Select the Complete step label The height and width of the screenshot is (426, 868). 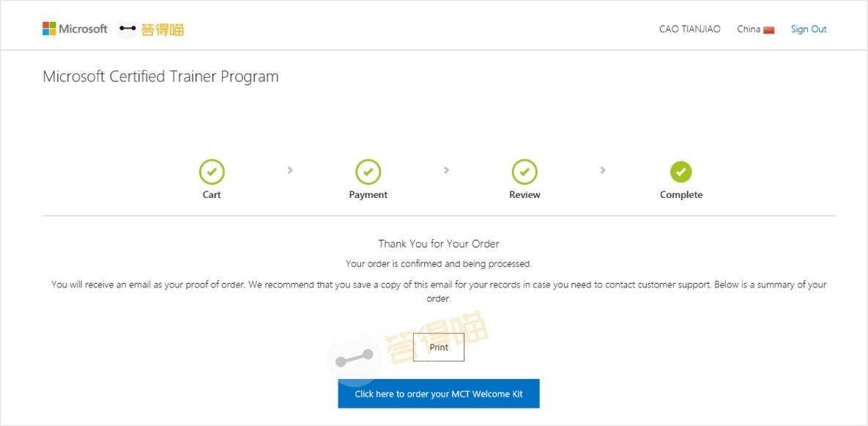point(681,195)
